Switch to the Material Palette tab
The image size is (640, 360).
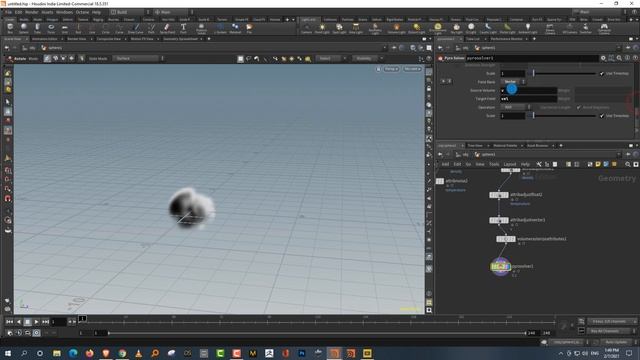(505, 145)
